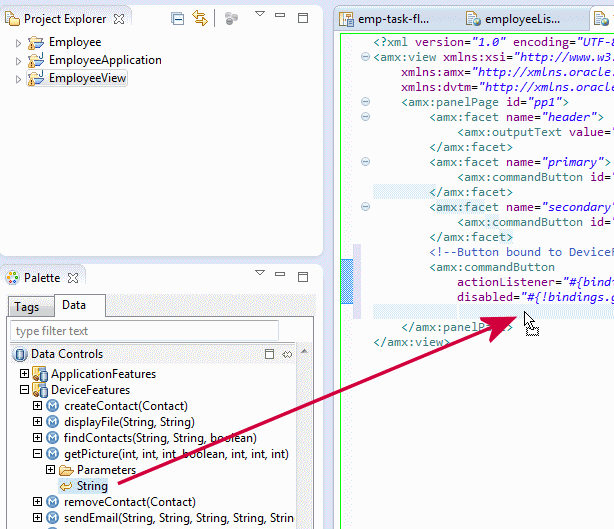Collapse the getPicture method node

[x=37, y=454]
